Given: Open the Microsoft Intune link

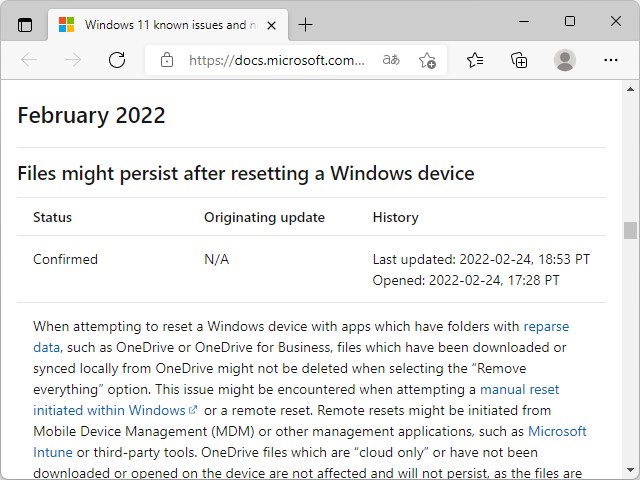Looking at the screenshot, I should point(557,431).
